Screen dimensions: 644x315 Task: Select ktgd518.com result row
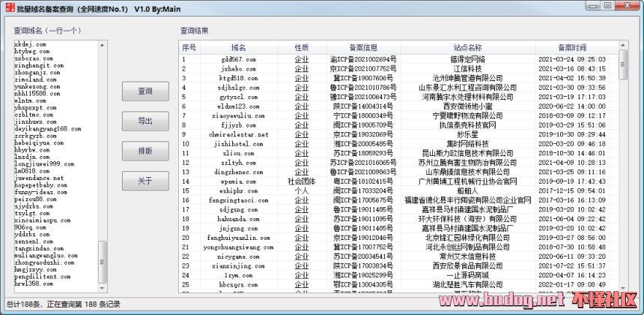[398, 78]
